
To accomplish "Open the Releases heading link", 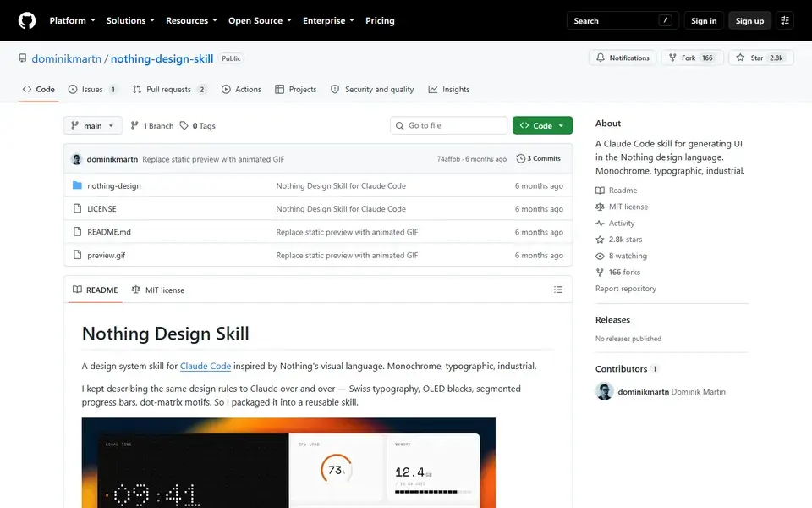I will [612, 320].
